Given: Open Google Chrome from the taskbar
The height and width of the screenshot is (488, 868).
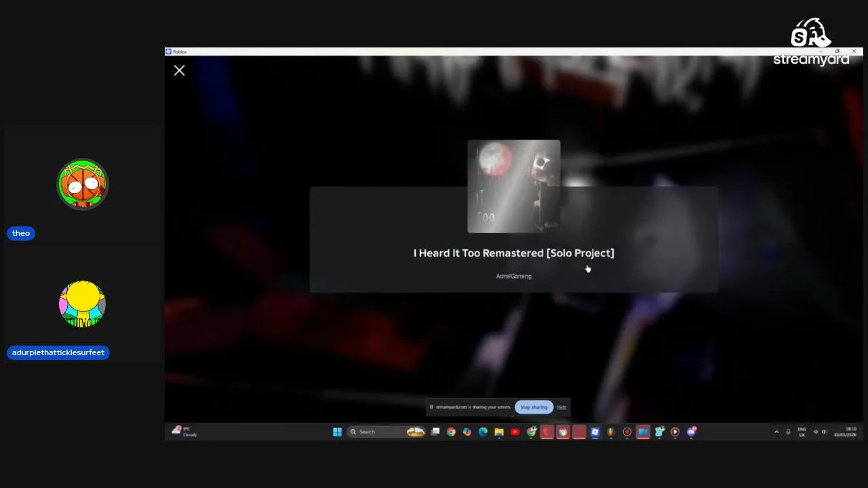Looking at the screenshot, I should tap(451, 432).
